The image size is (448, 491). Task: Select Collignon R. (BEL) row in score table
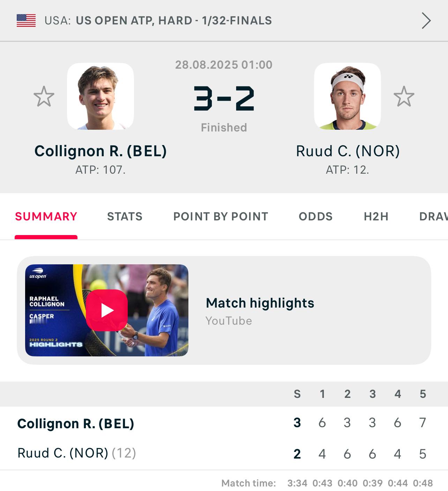pyautogui.click(x=224, y=423)
